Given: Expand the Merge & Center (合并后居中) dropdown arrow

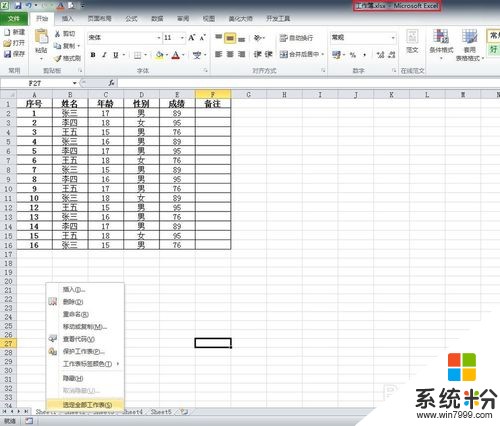Looking at the screenshot, I should (x=323, y=54).
